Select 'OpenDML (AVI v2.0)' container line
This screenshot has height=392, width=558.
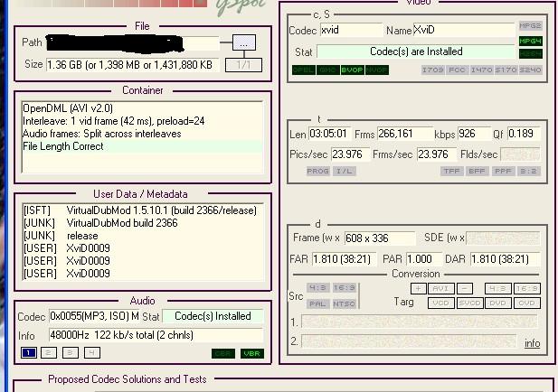coord(142,108)
